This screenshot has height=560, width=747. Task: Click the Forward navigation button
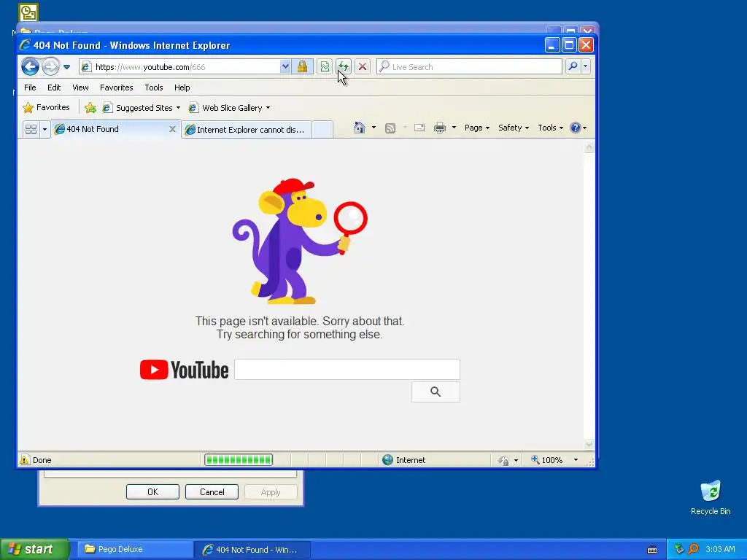click(x=50, y=66)
